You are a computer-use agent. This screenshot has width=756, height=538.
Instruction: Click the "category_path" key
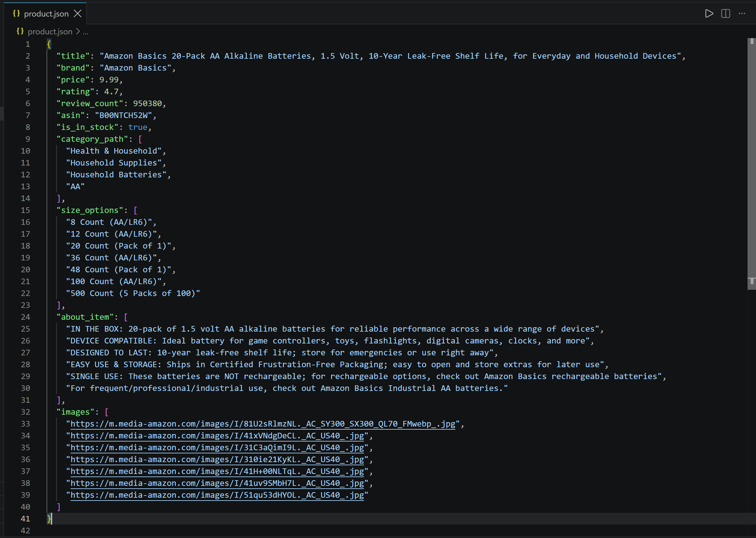pos(92,139)
